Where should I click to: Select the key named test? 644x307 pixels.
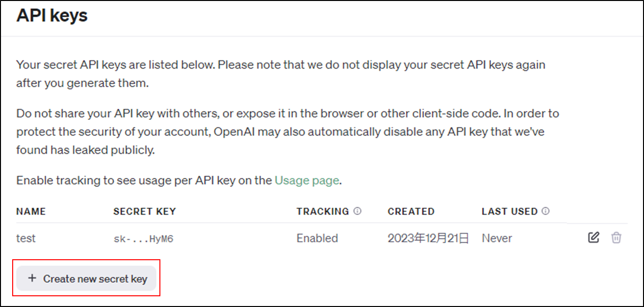26,238
